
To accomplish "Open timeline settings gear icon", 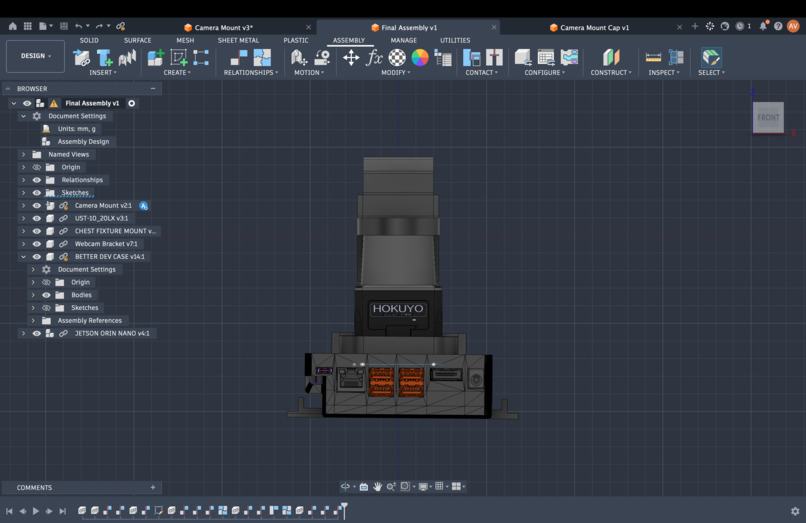I will click(x=795, y=511).
